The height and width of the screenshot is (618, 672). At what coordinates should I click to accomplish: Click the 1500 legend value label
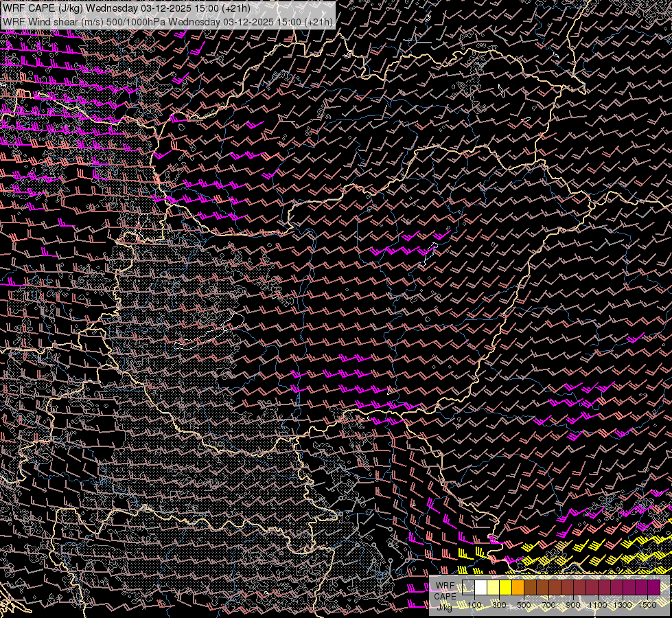(647, 605)
